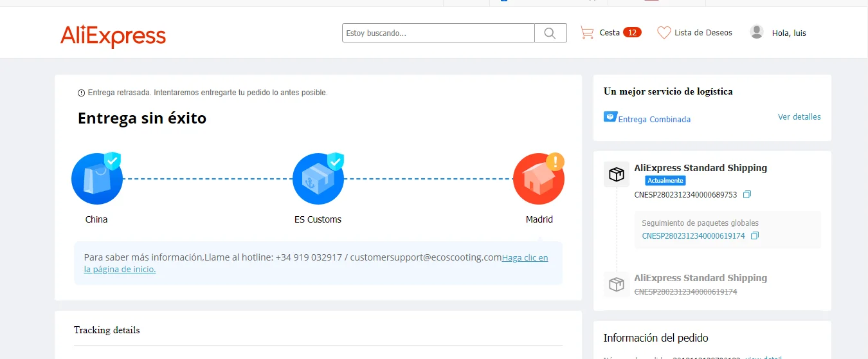Click Ver detalles link
The height and width of the screenshot is (359, 868).
point(799,117)
